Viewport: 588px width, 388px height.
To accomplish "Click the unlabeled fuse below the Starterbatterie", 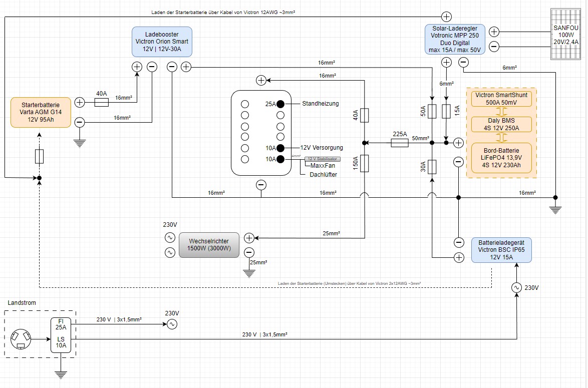I will click(40, 156).
